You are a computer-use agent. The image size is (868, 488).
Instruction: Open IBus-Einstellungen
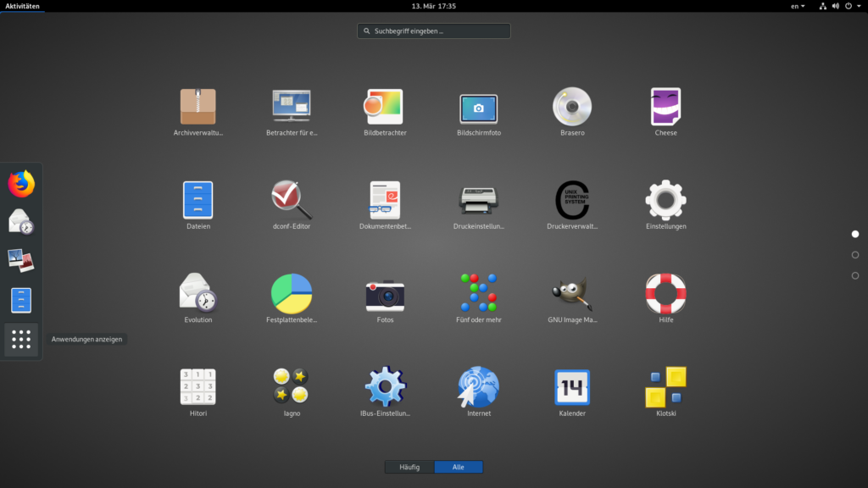(x=385, y=392)
